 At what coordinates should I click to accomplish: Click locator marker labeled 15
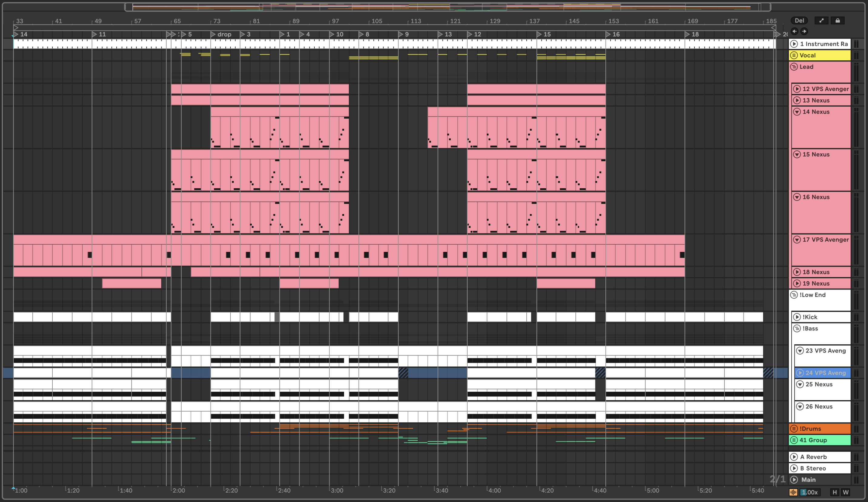point(544,34)
